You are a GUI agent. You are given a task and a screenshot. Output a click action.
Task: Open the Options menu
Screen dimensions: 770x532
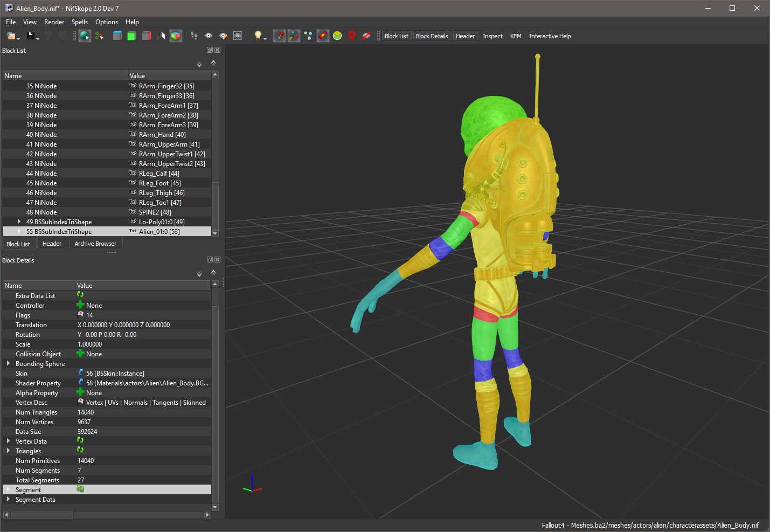[x=107, y=22]
